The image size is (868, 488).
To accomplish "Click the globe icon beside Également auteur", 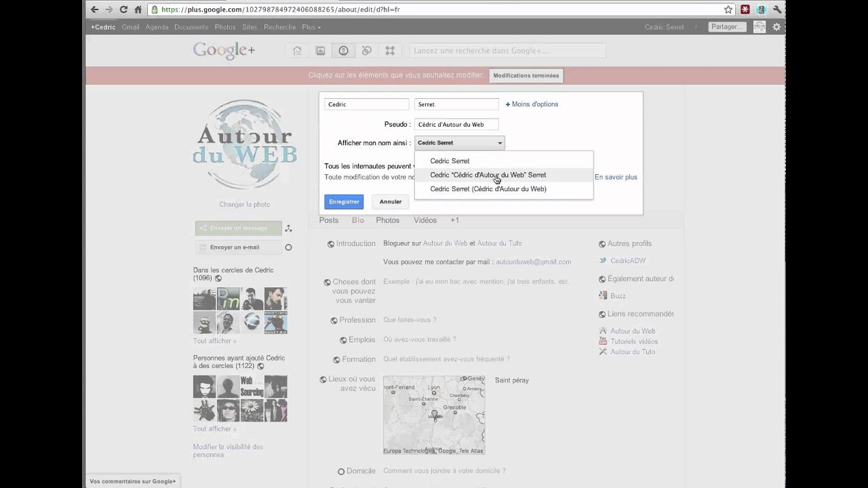I will pos(602,279).
